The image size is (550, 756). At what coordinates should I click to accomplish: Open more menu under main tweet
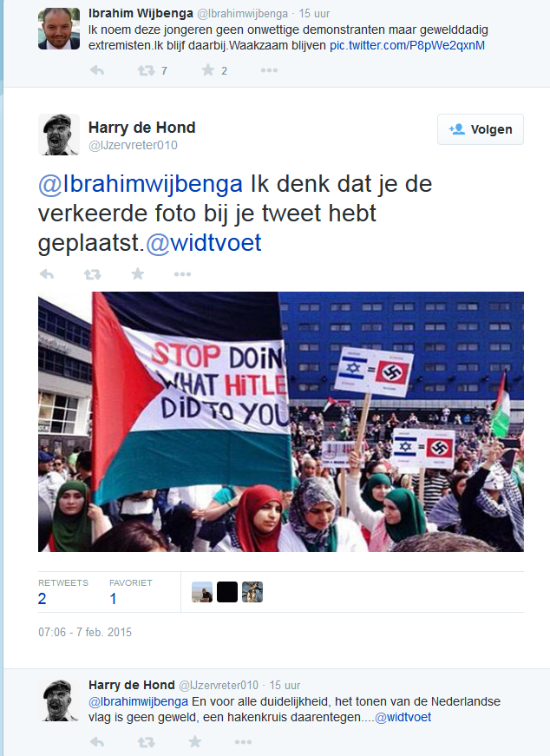pyautogui.click(x=182, y=274)
